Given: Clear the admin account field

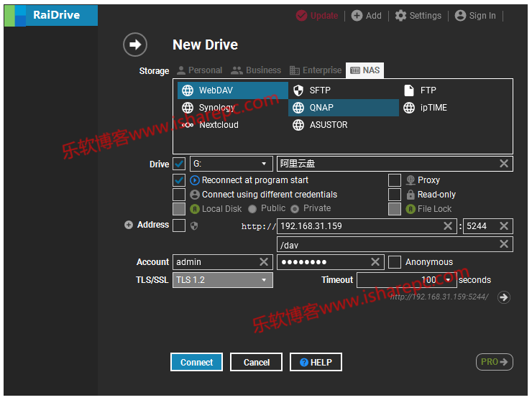Looking at the screenshot, I should click(x=264, y=261).
